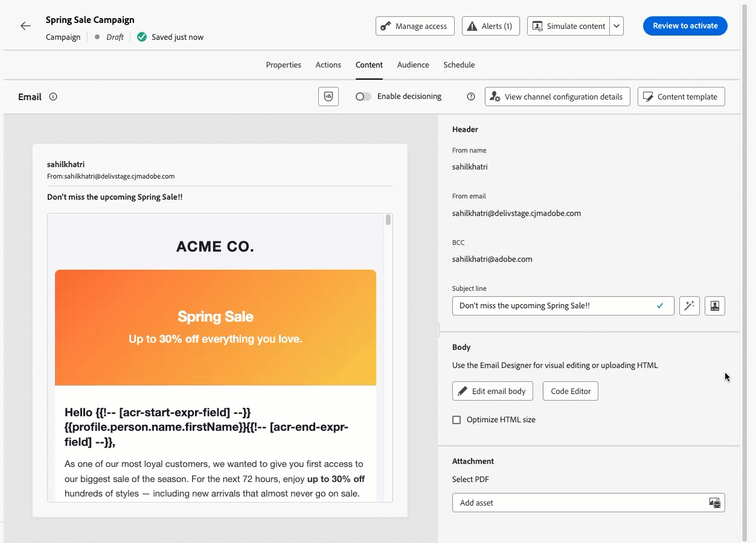The image size is (756, 543).
Task: Switch to the Properties tab
Action: [283, 65]
